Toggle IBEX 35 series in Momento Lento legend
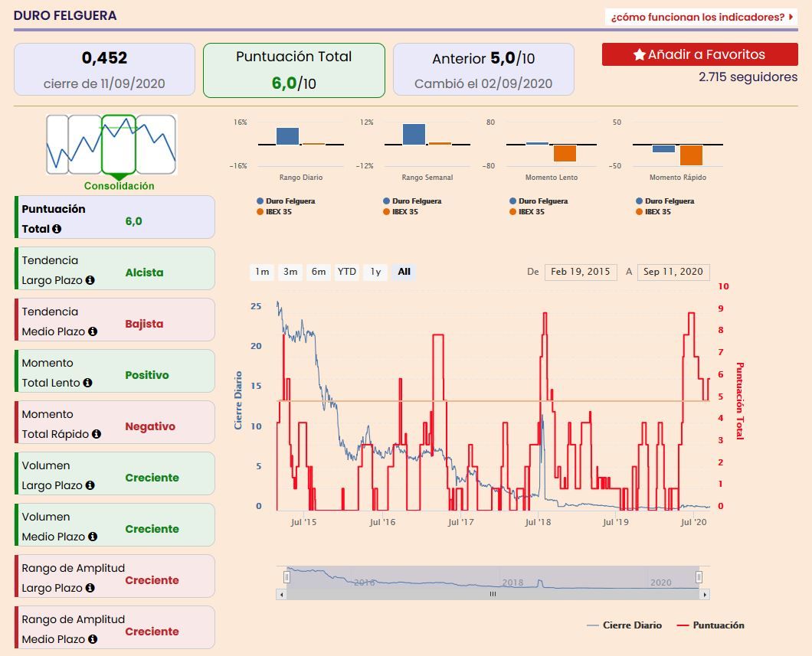Viewport: 812px width, 656px height. point(527,211)
